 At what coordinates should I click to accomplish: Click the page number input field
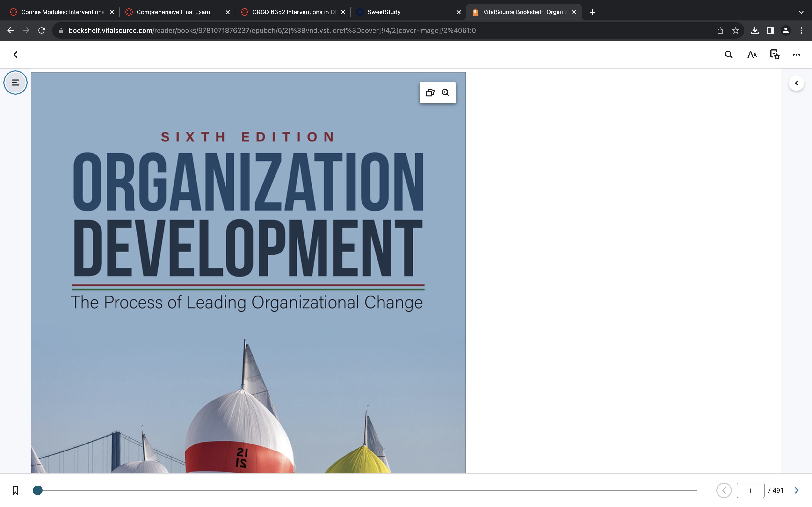750,490
